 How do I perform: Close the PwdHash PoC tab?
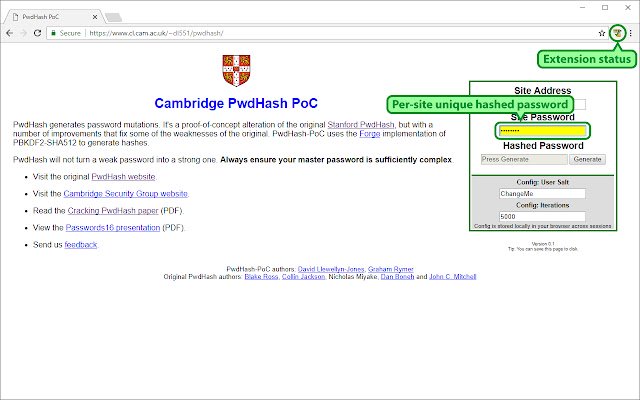[x=95, y=17]
